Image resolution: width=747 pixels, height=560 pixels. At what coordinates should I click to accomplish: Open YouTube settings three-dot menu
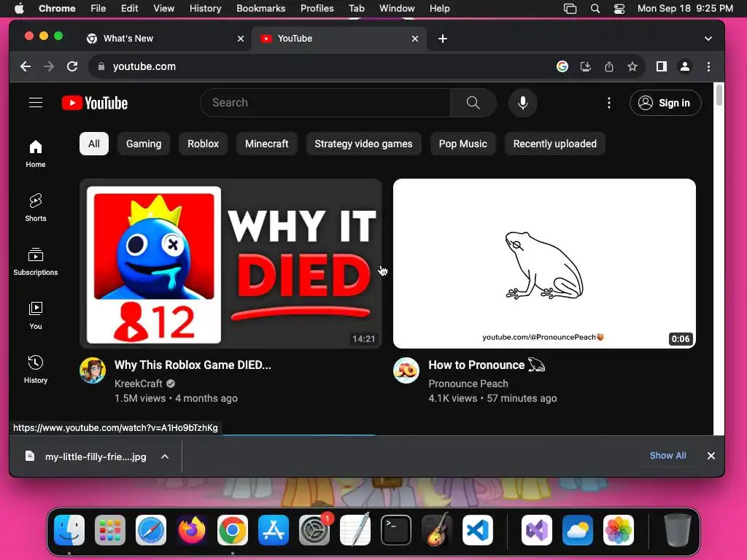tap(609, 103)
